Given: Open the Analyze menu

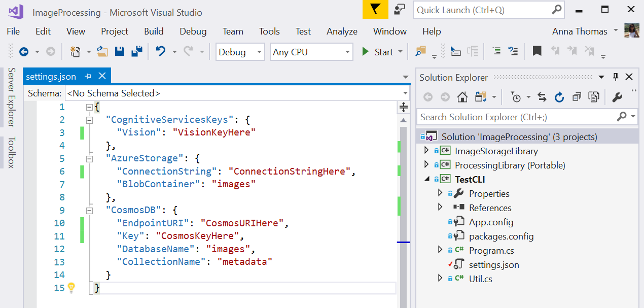Looking at the screenshot, I should tap(342, 31).
